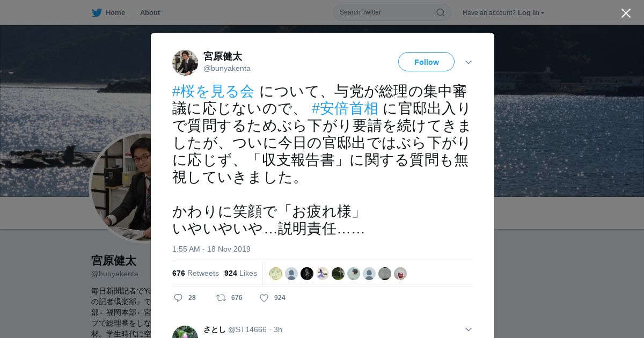Reply to the tweet via speech bubble icon
The height and width of the screenshot is (338, 644).
coord(178,298)
